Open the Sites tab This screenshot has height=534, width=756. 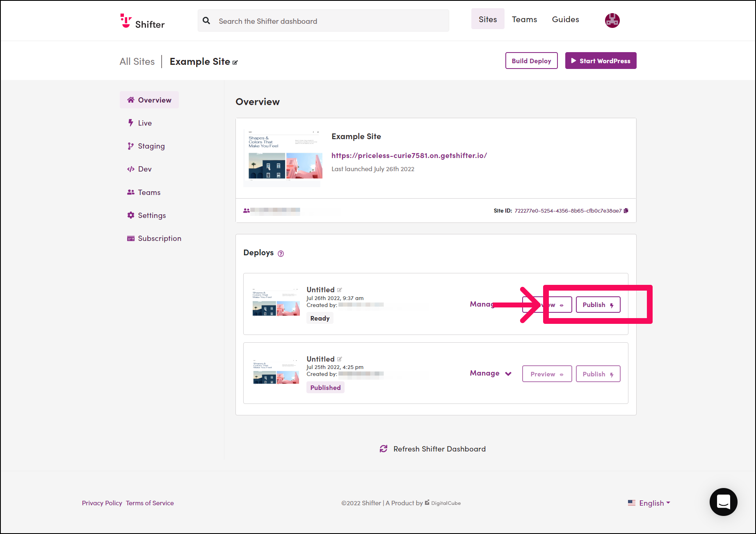click(x=488, y=19)
